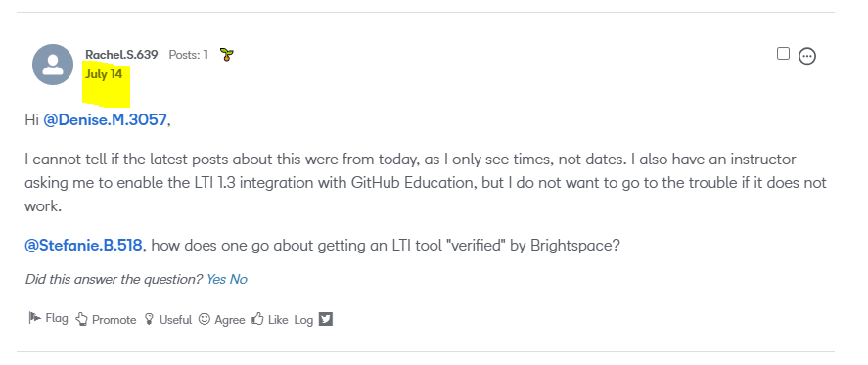
Task: Click the Flag icon
Action: (x=35, y=318)
